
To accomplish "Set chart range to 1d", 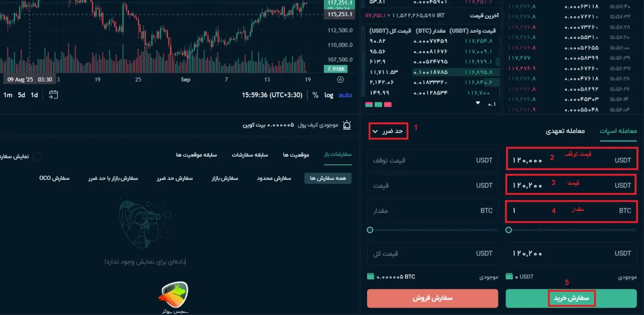I will 34,95.
